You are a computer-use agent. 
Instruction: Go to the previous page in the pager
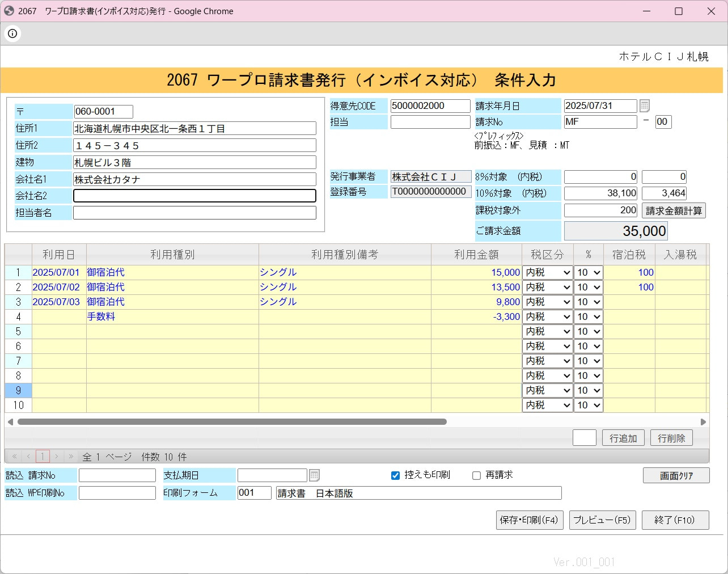coord(28,456)
